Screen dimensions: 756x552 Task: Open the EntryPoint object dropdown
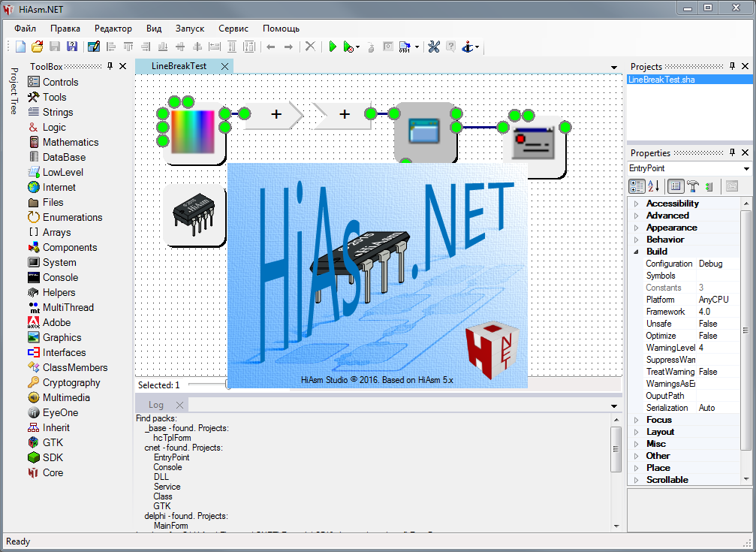tap(745, 169)
